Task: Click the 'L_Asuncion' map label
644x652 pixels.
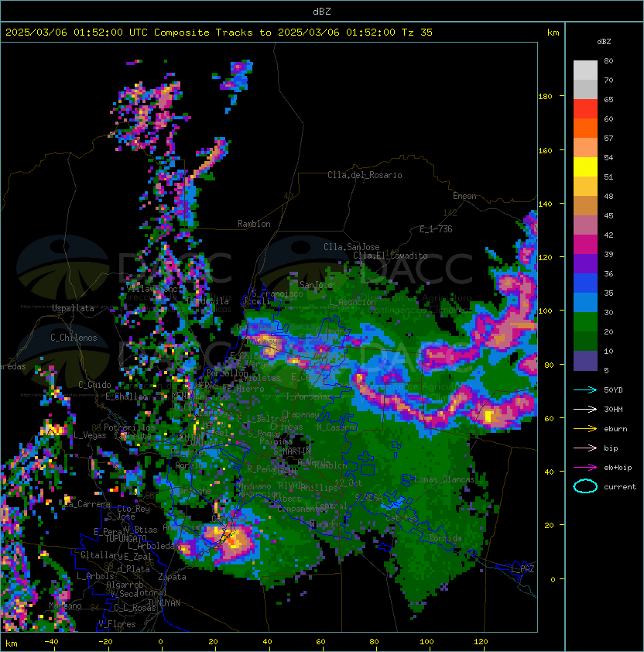Action: click(x=351, y=302)
